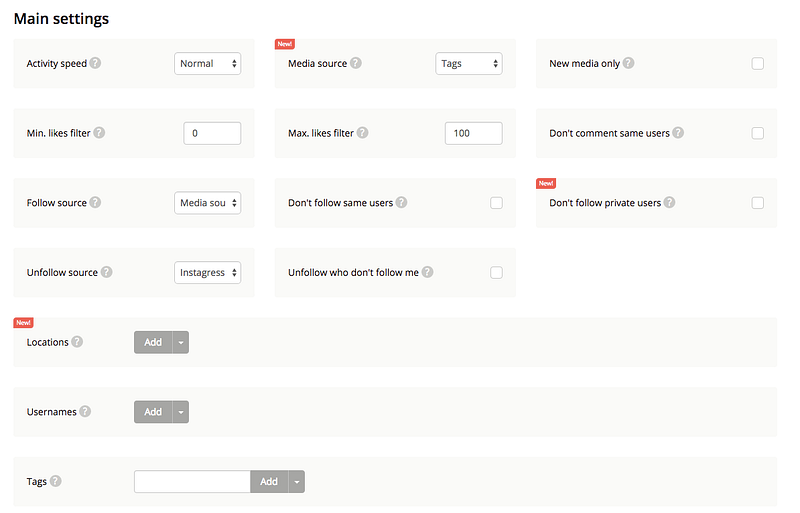Enable the New media only checkbox

(x=758, y=64)
